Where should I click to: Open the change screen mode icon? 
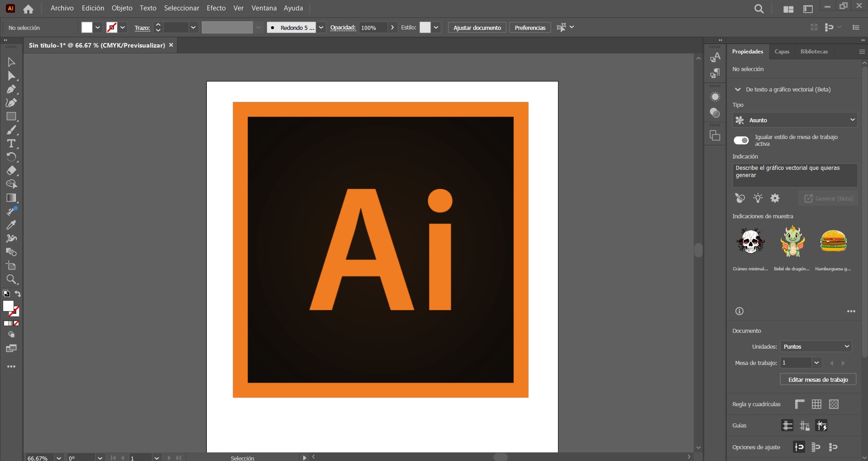[11, 349]
